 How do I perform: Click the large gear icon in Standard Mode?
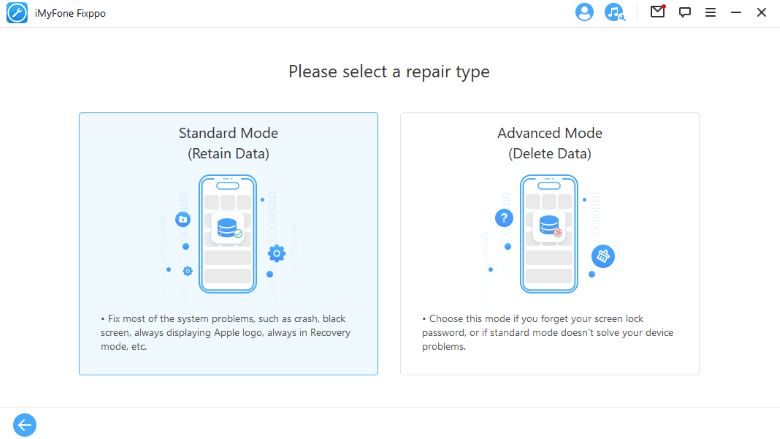point(277,254)
